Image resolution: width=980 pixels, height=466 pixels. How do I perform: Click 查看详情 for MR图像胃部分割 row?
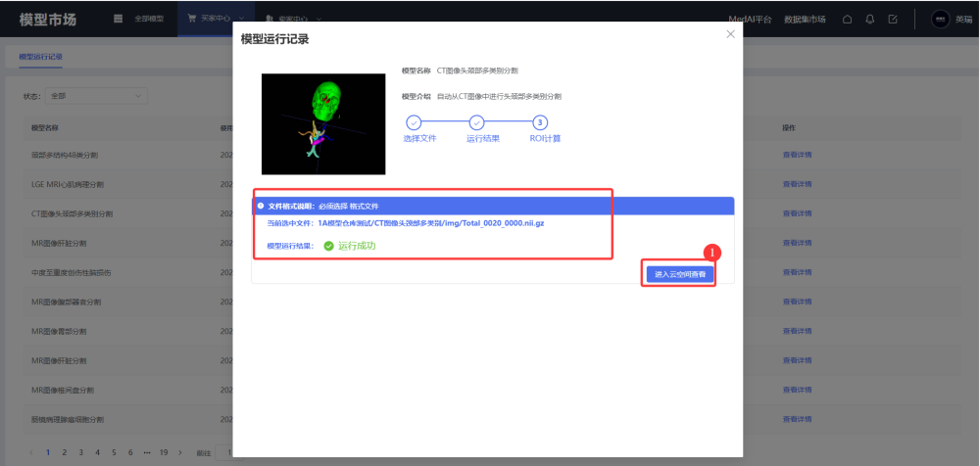tap(797, 331)
